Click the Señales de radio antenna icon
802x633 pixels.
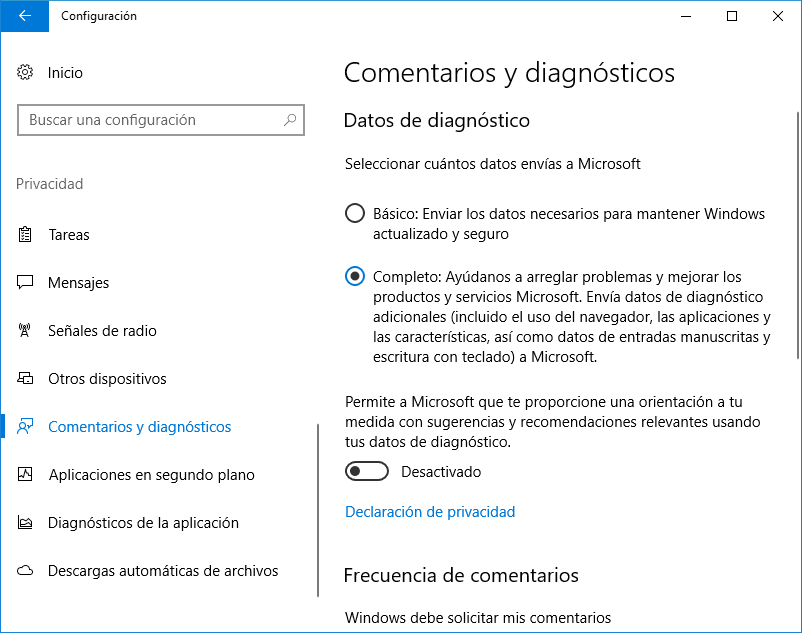pos(26,331)
